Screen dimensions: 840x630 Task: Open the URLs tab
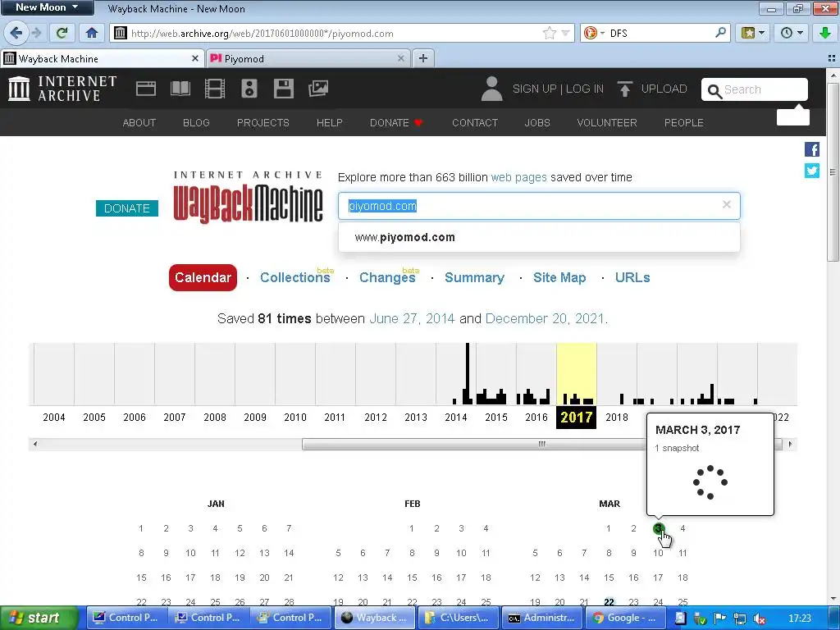(632, 277)
